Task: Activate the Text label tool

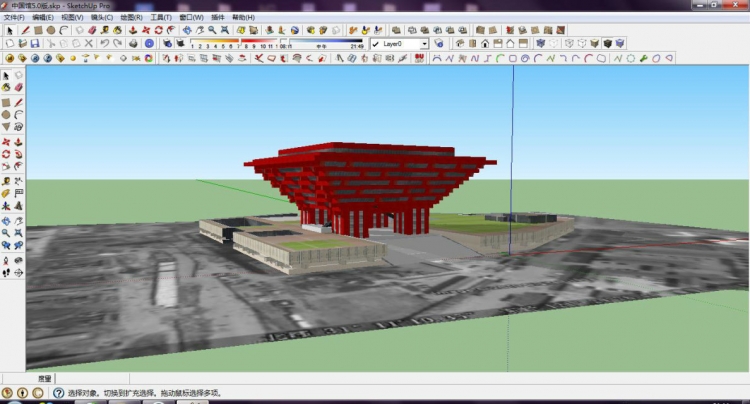Action: [18, 193]
